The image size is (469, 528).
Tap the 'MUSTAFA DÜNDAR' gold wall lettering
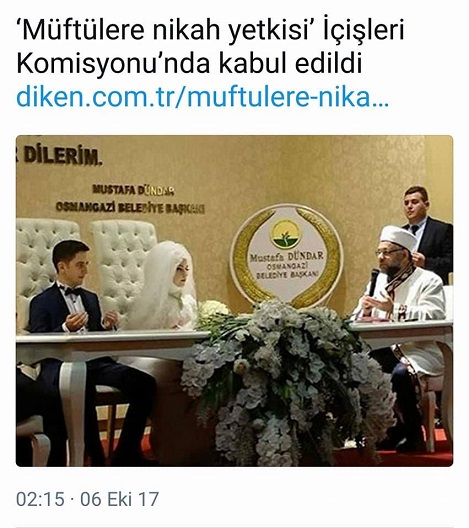pos(133,190)
